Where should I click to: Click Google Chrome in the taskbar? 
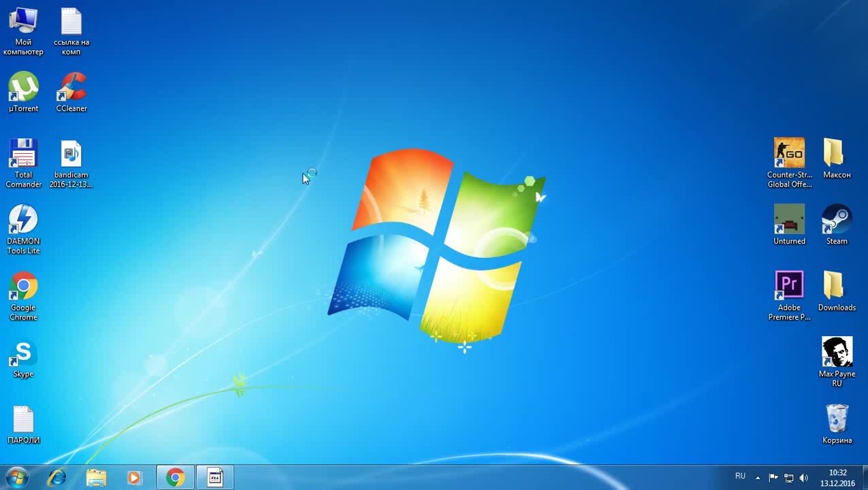(x=176, y=478)
